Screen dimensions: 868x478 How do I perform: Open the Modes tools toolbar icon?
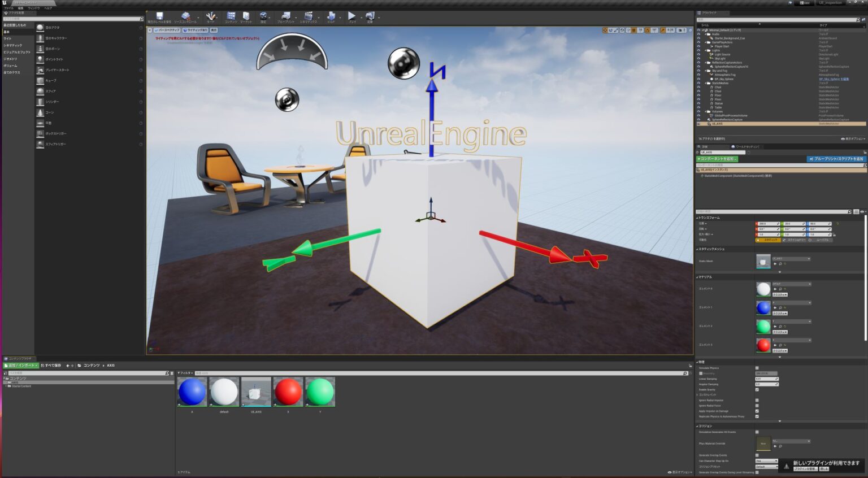210,17
